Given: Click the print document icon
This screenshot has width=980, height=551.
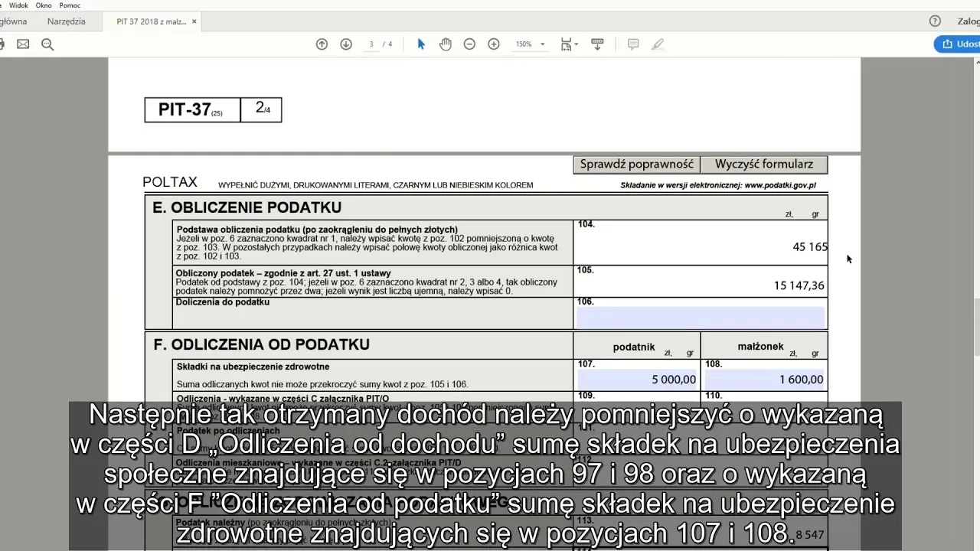Looking at the screenshot, I should (3, 44).
